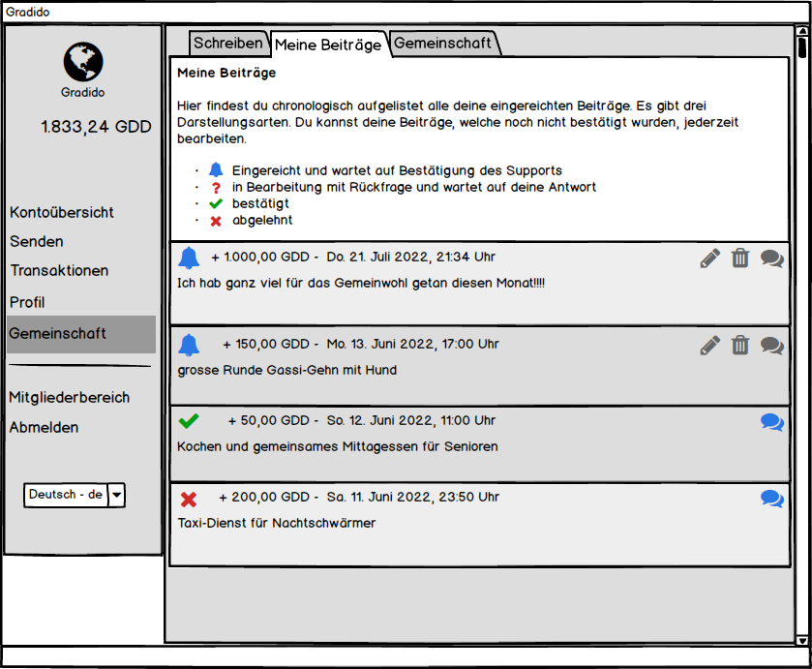Screen dimensions: 812x669
Task: Open Mitgliederbereich in the sidebar
Action: pos(69,398)
